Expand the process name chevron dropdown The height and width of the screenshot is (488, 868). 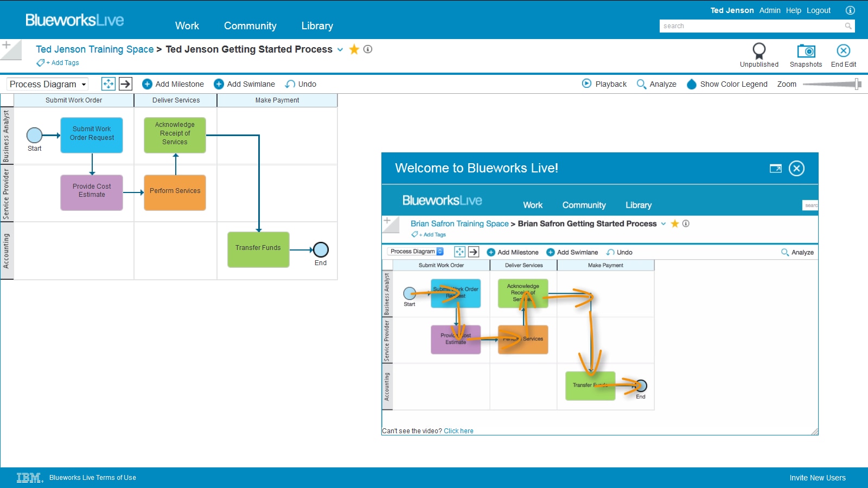[x=340, y=49]
